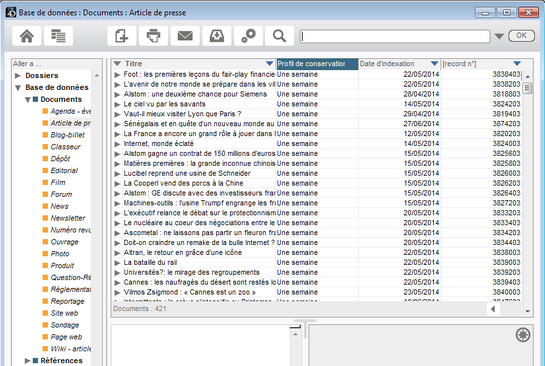This screenshot has height=366, width=545.
Task: Click the download tray icon
Action: 217,36
